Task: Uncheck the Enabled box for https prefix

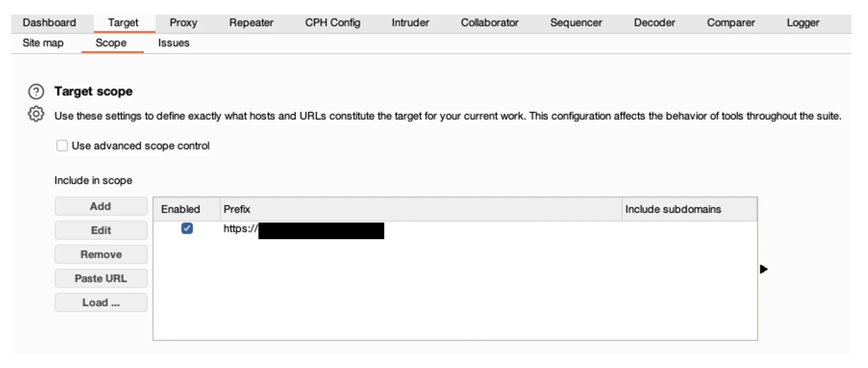Action: pos(187,228)
